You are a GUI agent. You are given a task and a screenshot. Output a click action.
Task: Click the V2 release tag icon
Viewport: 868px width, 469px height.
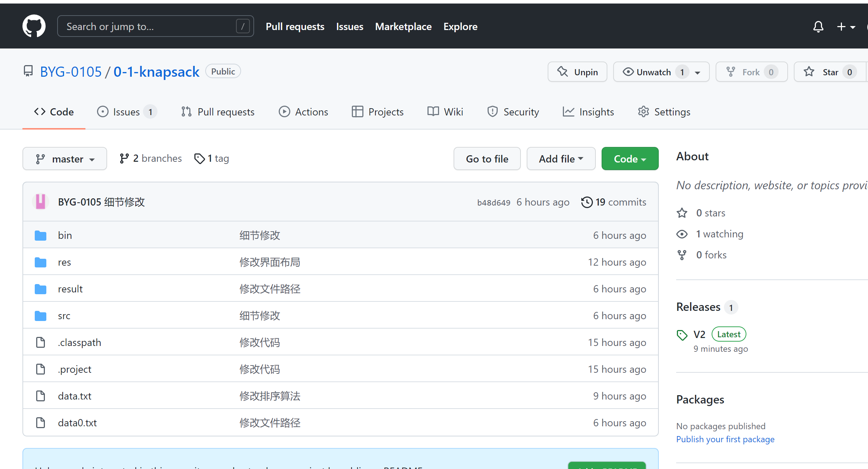click(x=682, y=335)
